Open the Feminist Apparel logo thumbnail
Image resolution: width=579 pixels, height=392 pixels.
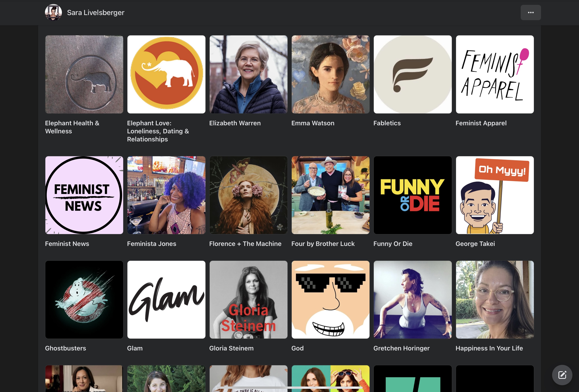495,74
